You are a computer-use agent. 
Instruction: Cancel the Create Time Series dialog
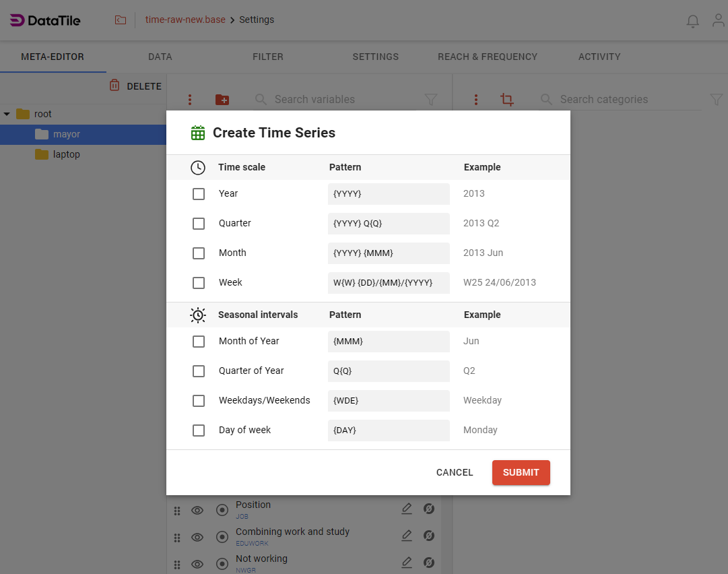point(455,472)
